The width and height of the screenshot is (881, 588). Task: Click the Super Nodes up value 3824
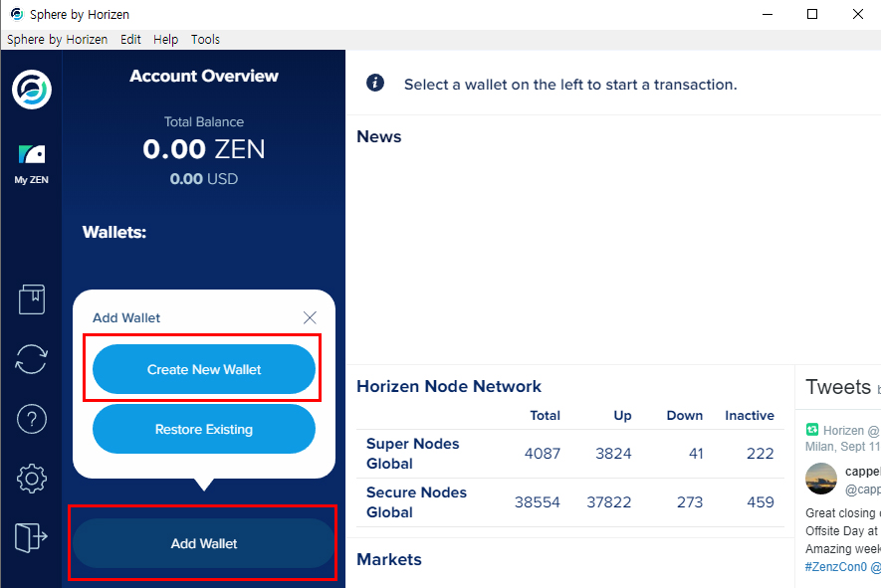(x=613, y=454)
